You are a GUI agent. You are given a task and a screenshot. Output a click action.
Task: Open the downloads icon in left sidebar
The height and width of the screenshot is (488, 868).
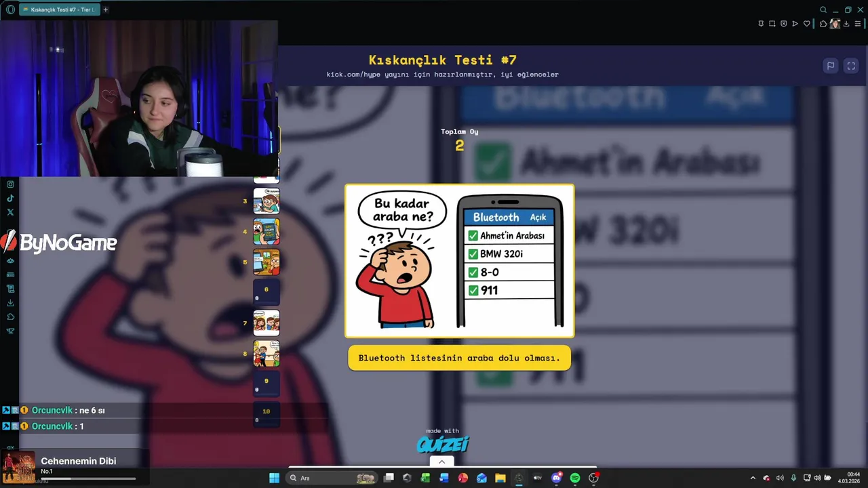click(x=10, y=303)
